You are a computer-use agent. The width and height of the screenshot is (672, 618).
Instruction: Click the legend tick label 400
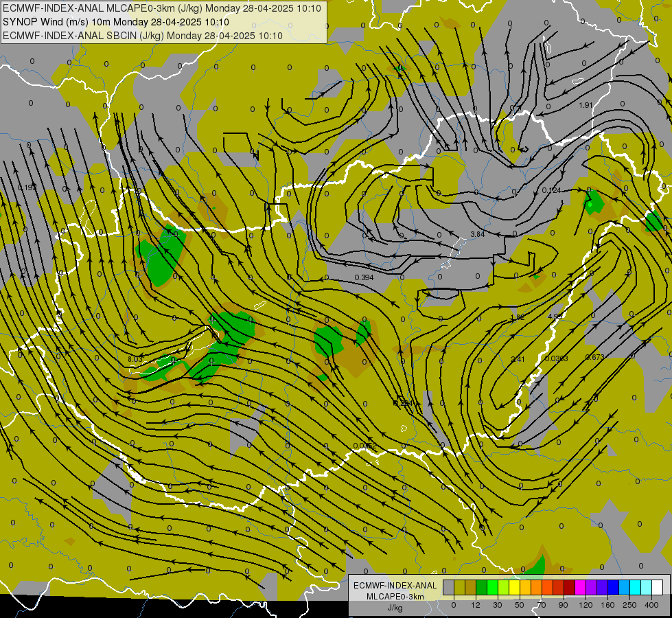[x=651, y=605]
